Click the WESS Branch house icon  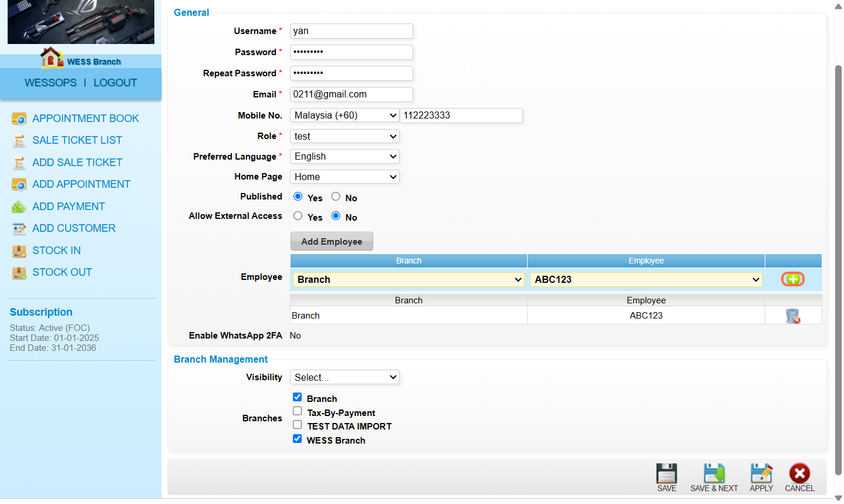52,57
